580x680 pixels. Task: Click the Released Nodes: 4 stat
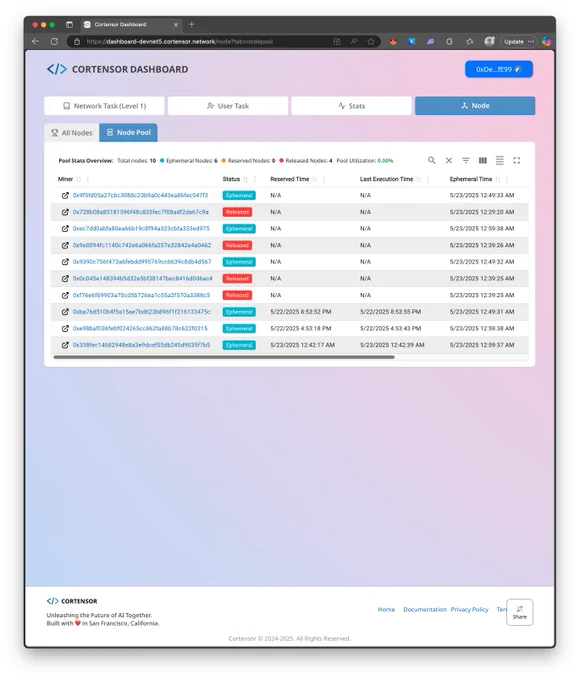tap(306, 161)
